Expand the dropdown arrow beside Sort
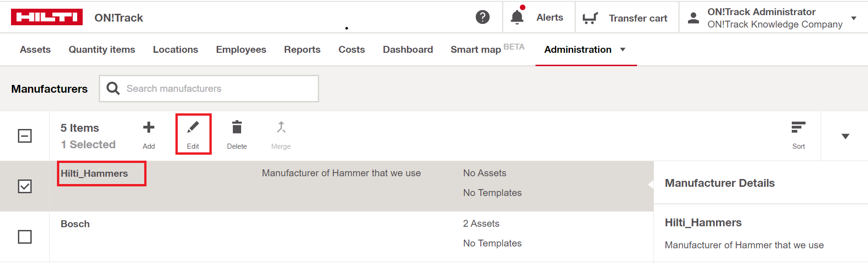 tap(845, 136)
